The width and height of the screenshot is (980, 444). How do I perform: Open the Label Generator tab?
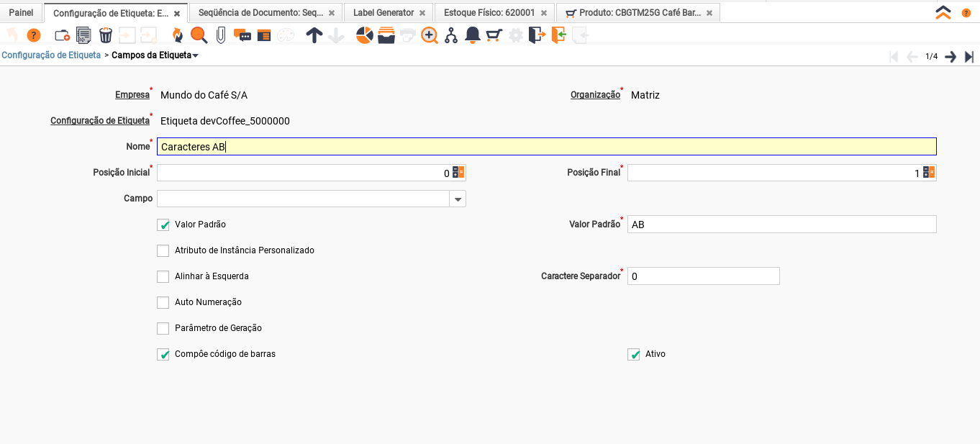click(x=384, y=13)
